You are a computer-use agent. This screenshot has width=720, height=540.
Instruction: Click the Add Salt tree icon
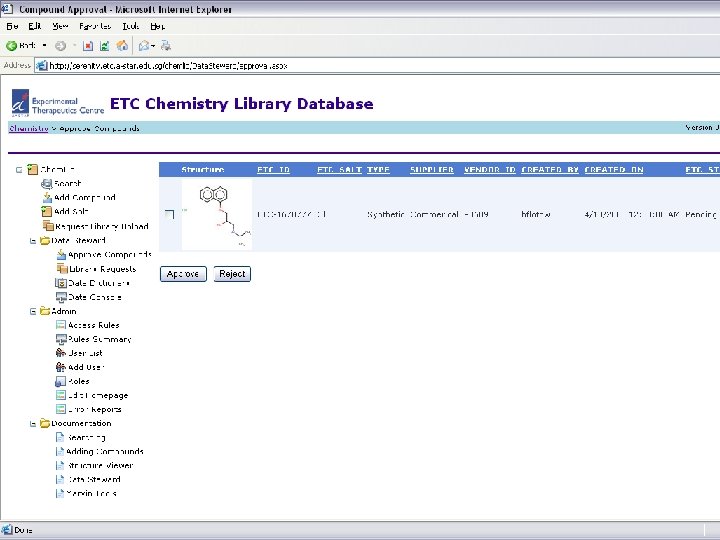(47, 211)
